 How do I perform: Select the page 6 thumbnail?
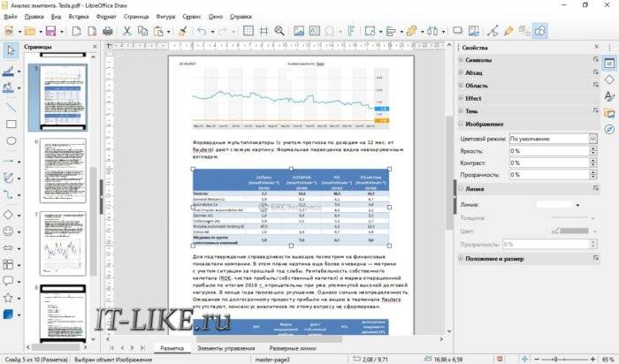click(x=63, y=169)
